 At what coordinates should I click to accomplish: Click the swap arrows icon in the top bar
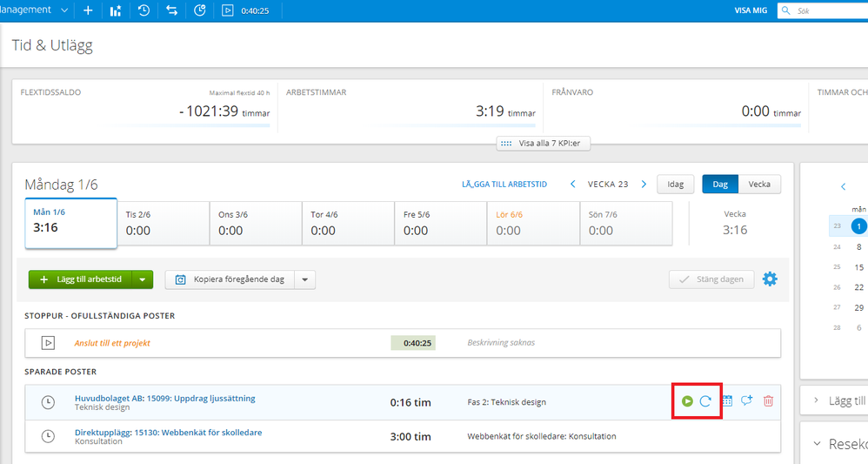[x=171, y=10]
